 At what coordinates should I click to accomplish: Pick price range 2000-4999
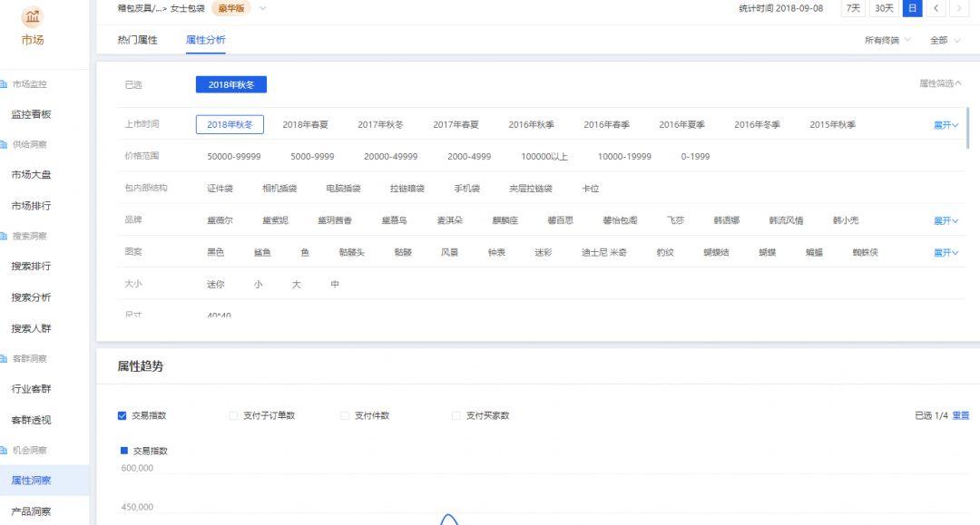click(469, 156)
